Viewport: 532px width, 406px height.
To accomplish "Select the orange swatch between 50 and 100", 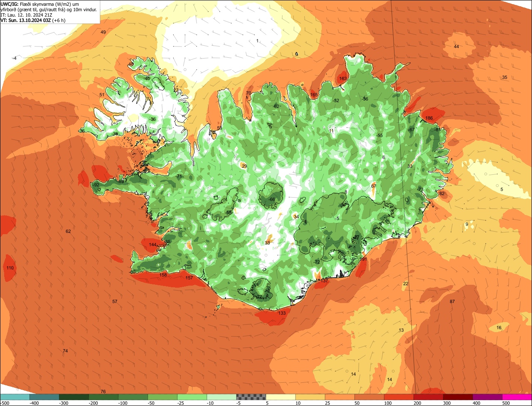I will pyautogui.click(x=369, y=397).
